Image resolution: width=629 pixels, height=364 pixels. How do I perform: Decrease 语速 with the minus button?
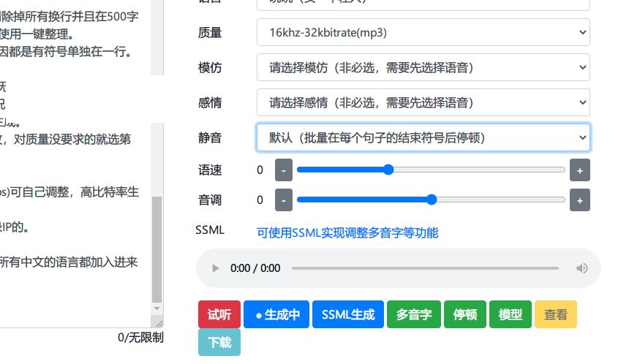[284, 170]
